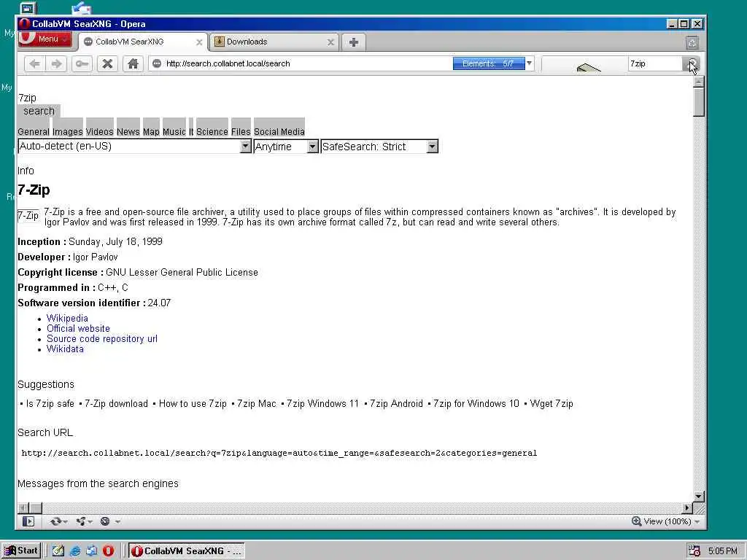Add a new tab with plus button

tap(354, 42)
